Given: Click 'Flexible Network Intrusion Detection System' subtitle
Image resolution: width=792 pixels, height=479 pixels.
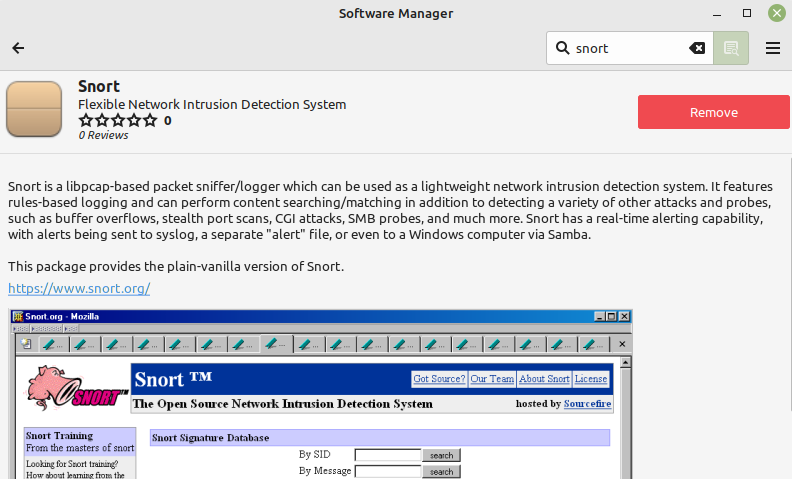Looking at the screenshot, I should coord(212,105).
